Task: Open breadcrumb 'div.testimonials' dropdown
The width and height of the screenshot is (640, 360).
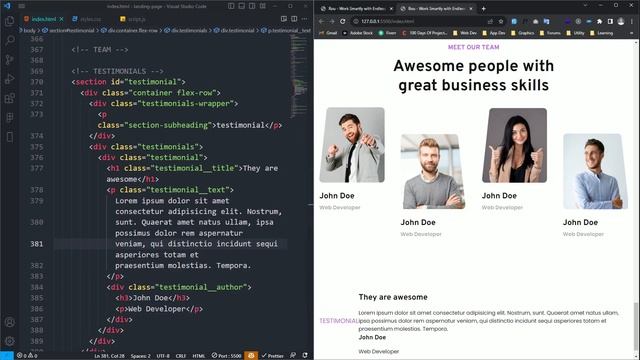Action: (186, 31)
